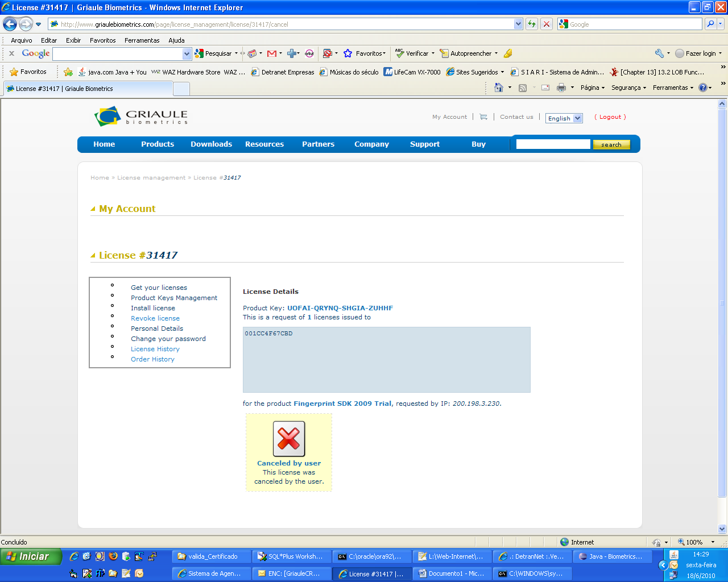Open the Detranet Empresas favorite link
728x582 pixels.
pyautogui.click(x=283, y=72)
